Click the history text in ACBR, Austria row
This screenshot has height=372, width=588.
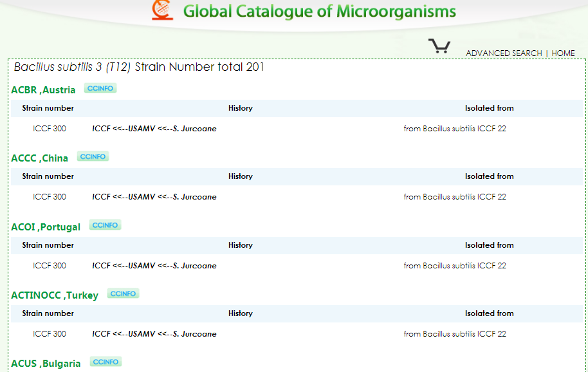click(154, 129)
